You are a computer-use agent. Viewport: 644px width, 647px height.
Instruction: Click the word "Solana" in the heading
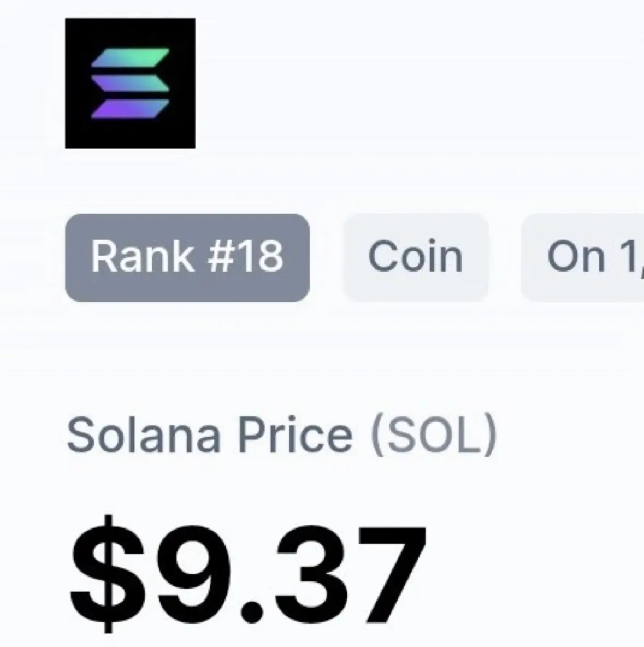point(144,436)
